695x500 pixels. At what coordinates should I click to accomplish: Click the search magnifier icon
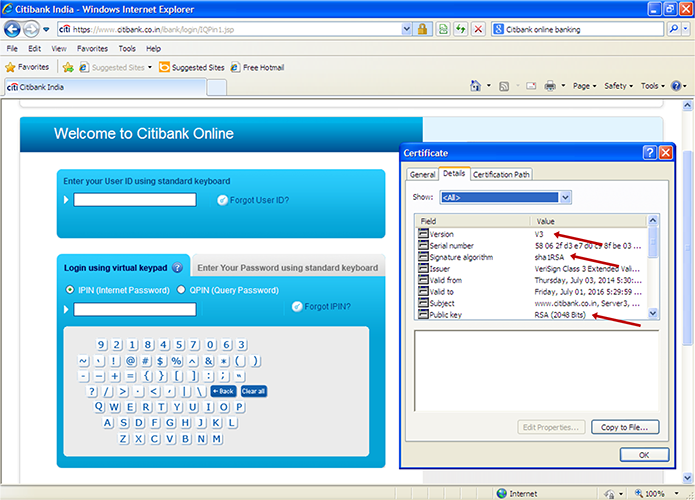(669, 30)
